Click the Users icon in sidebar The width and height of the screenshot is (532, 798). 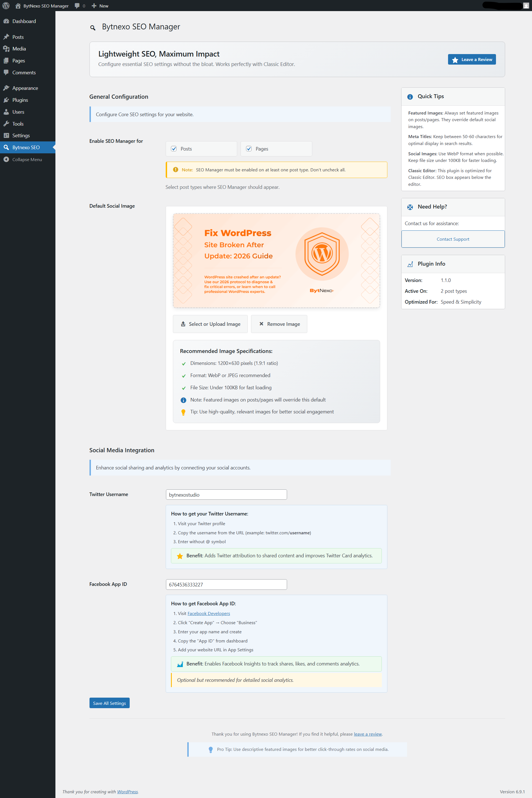(7, 112)
